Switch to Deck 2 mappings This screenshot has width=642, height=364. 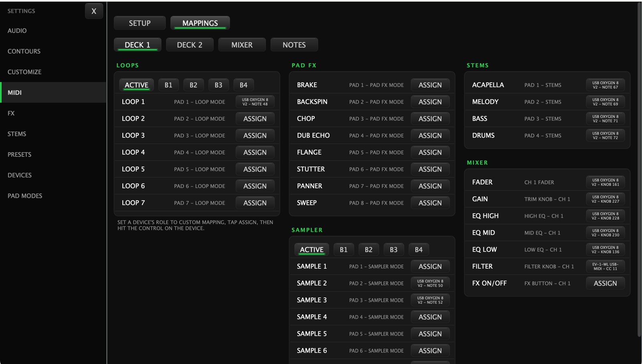[x=190, y=45]
